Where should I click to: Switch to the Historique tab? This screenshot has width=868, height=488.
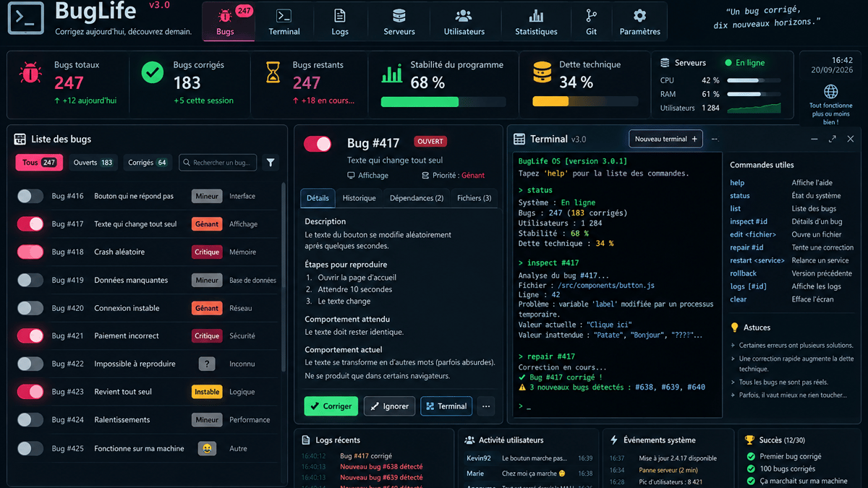[359, 198]
